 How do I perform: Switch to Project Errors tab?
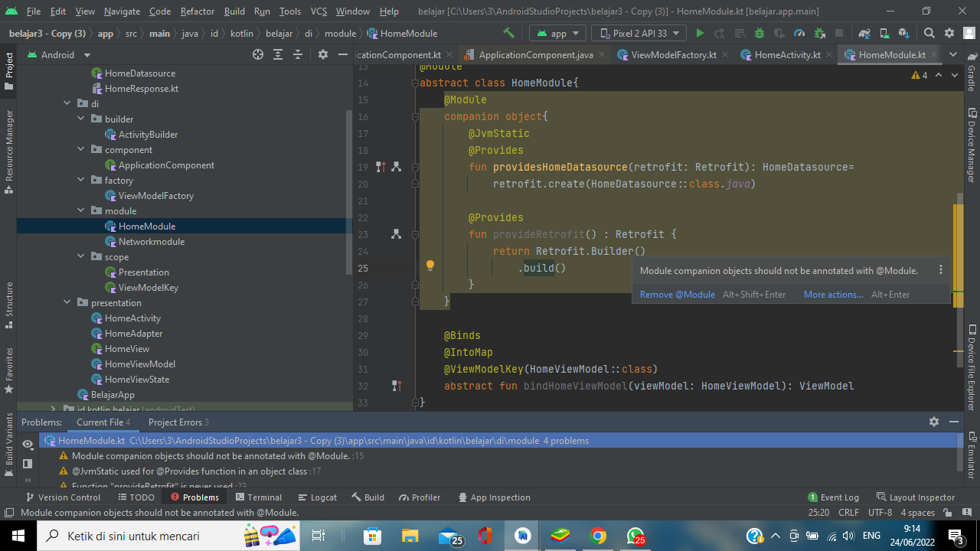pos(178,422)
